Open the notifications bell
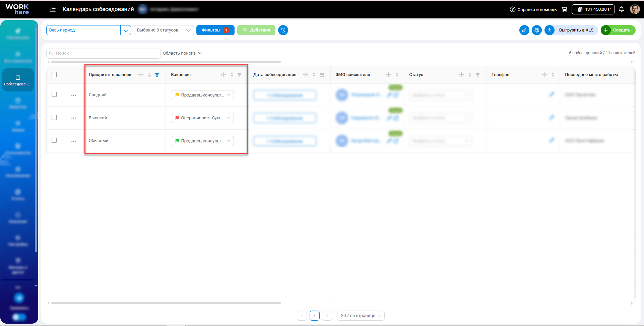The image size is (644, 326). coord(622,9)
